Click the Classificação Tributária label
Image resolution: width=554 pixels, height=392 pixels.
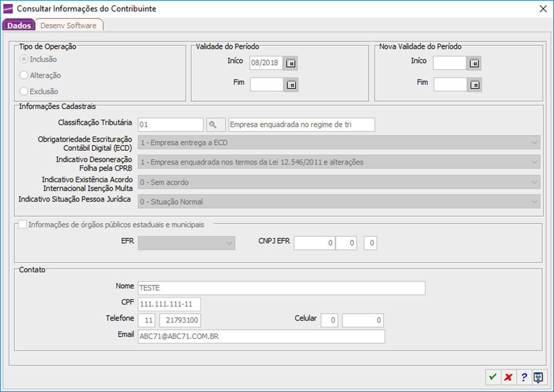coord(95,123)
